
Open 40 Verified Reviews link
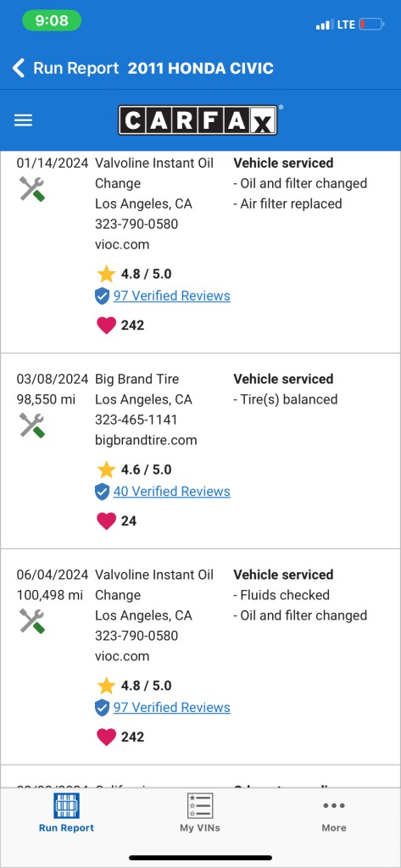click(x=172, y=491)
